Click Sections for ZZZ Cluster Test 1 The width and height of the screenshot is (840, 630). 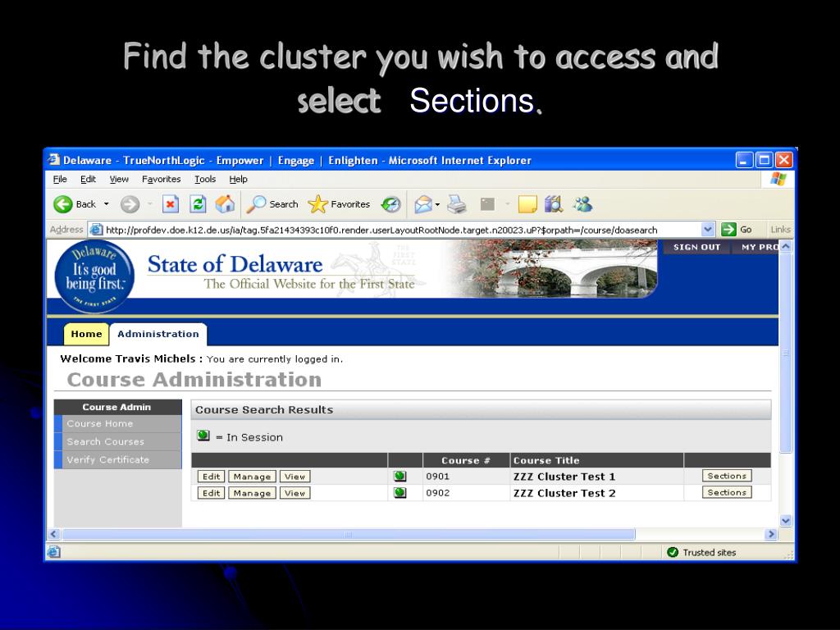727,476
